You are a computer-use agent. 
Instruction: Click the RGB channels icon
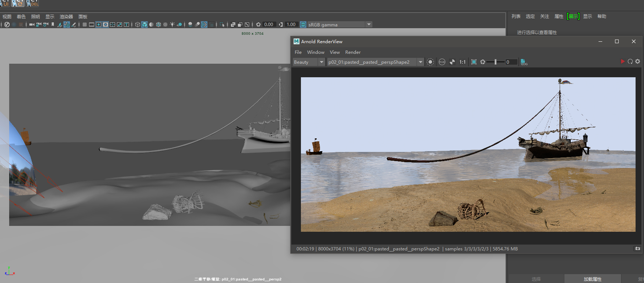tap(442, 62)
